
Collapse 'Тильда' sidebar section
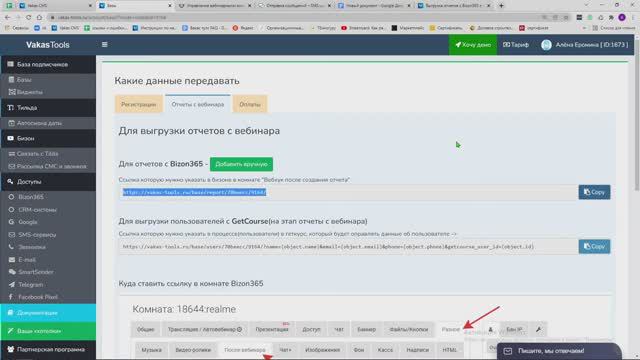tap(48, 108)
